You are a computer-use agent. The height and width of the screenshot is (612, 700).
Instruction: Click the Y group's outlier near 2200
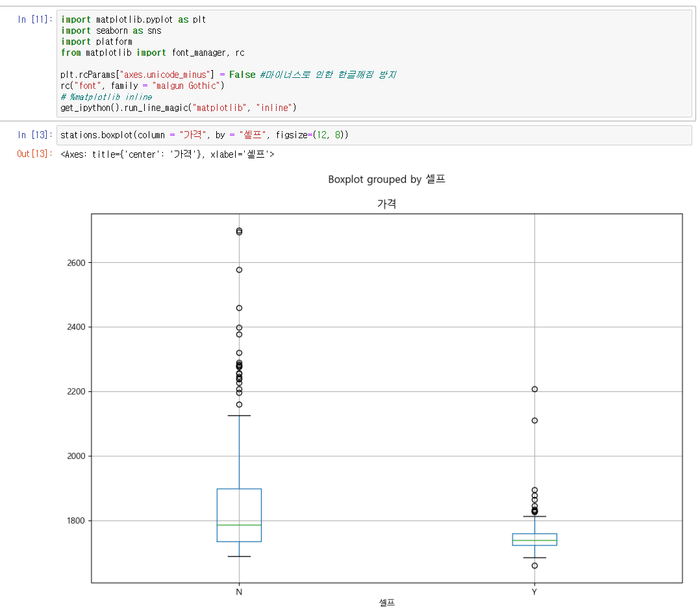click(534, 389)
